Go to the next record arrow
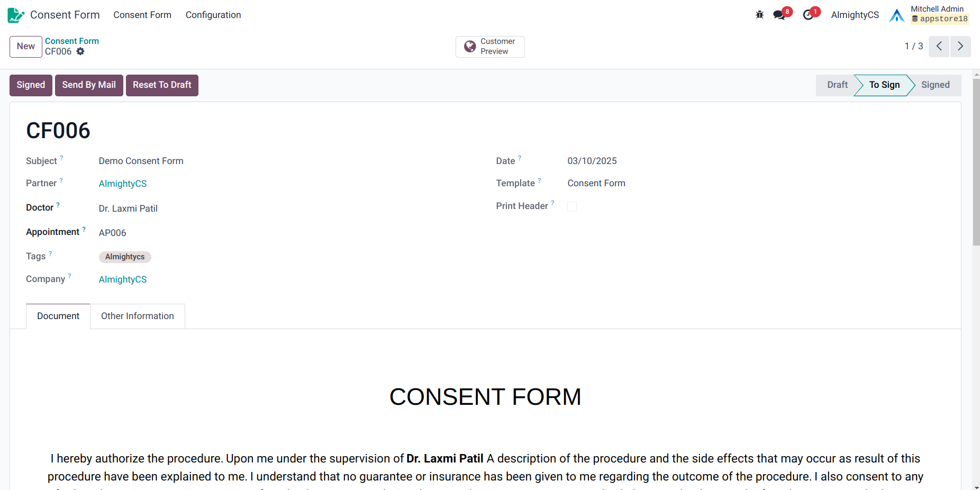Viewport: 980px width, 490px height. pos(960,46)
